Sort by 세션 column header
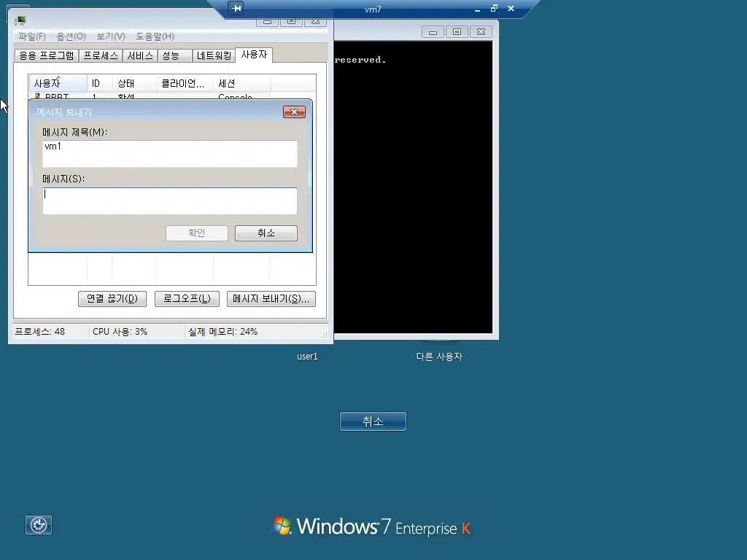 coord(241,83)
